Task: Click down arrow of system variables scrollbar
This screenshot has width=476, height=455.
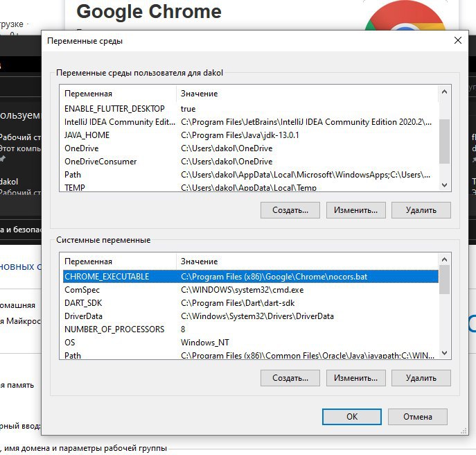Action: coord(444,353)
